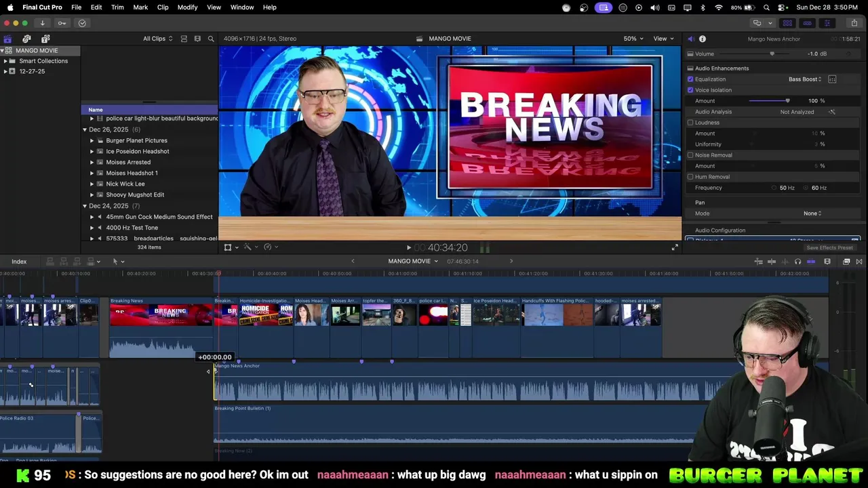Open the Trim menu
This screenshot has width=868, height=488.
coord(117,7)
